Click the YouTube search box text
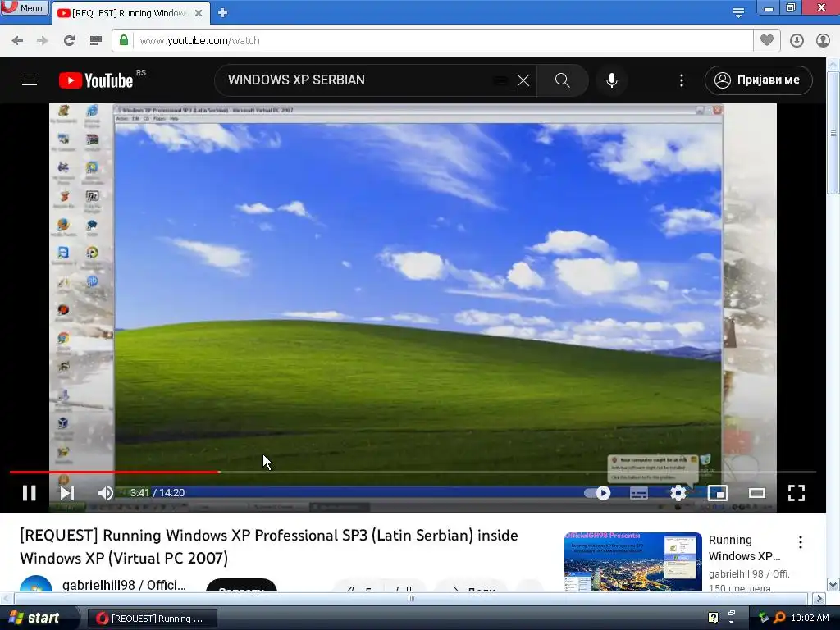This screenshot has height=630, width=840. (x=295, y=80)
